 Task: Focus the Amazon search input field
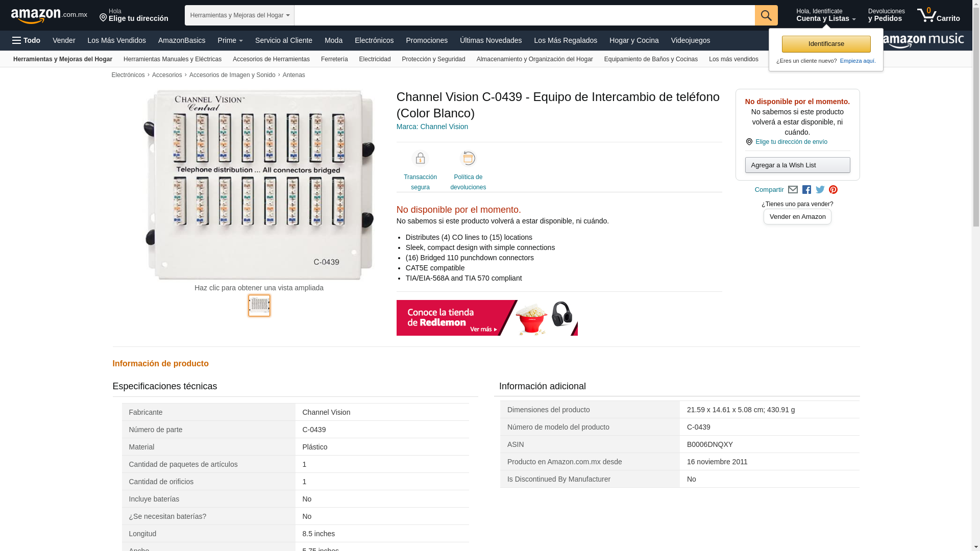click(524, 15)
